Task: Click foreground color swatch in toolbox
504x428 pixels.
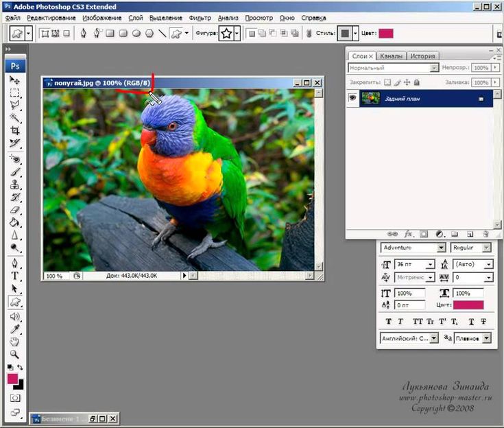Action: click(12, 379)
